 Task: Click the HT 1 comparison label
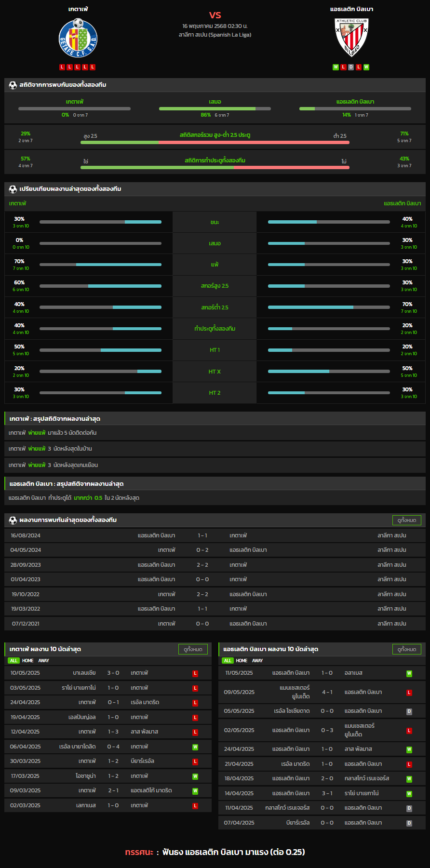tap(215, 350)
